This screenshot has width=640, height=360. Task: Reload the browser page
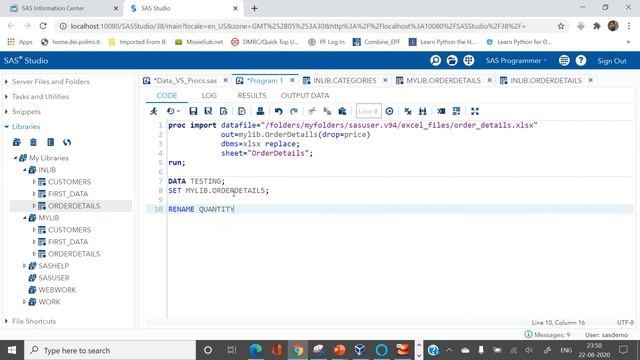[43, 26]
